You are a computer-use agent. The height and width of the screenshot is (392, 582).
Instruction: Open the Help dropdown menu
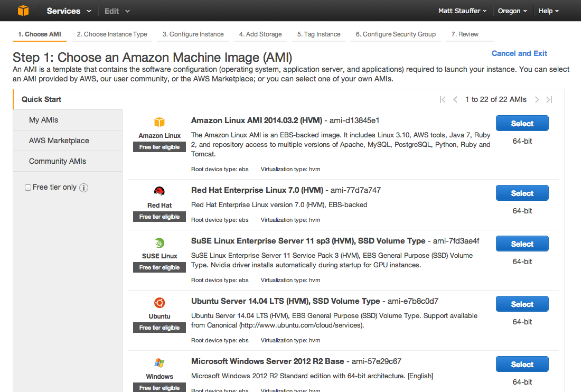tap(549, 11)
